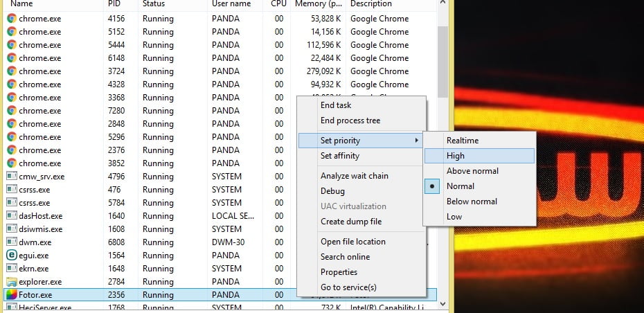Set priority to High
The image size is (644, 313).
tap(456, 156)
